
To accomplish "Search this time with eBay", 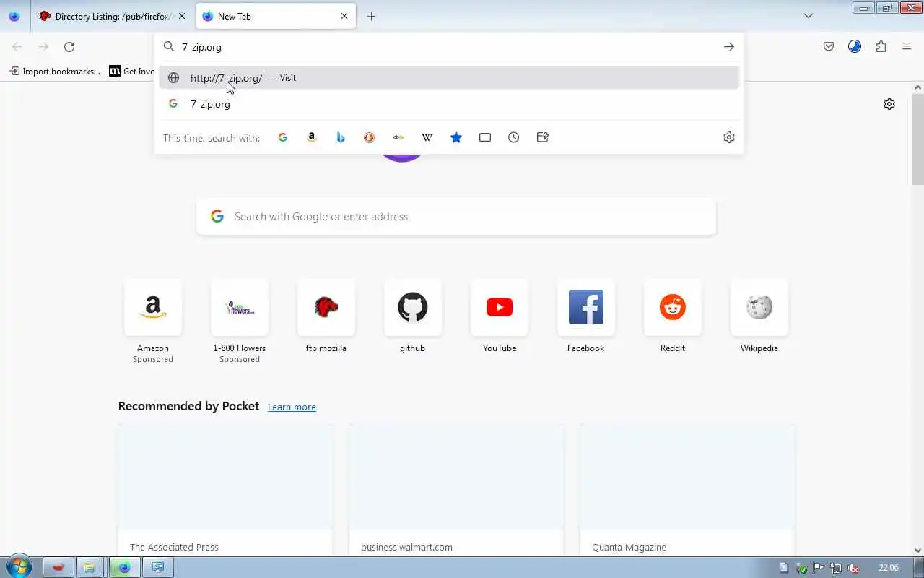I will pos(398,137).
